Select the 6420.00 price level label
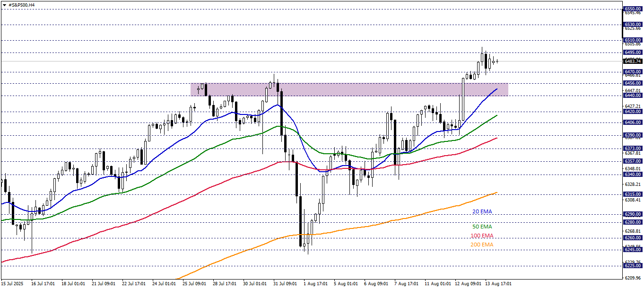 (633, 111)
